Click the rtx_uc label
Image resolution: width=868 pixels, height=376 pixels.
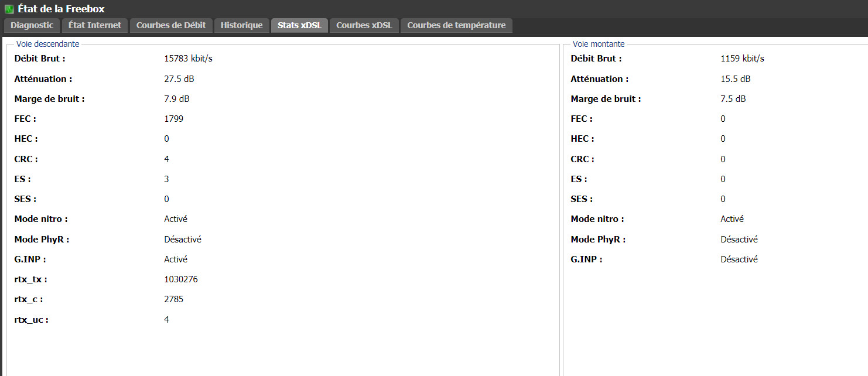[x=32, y=320]
